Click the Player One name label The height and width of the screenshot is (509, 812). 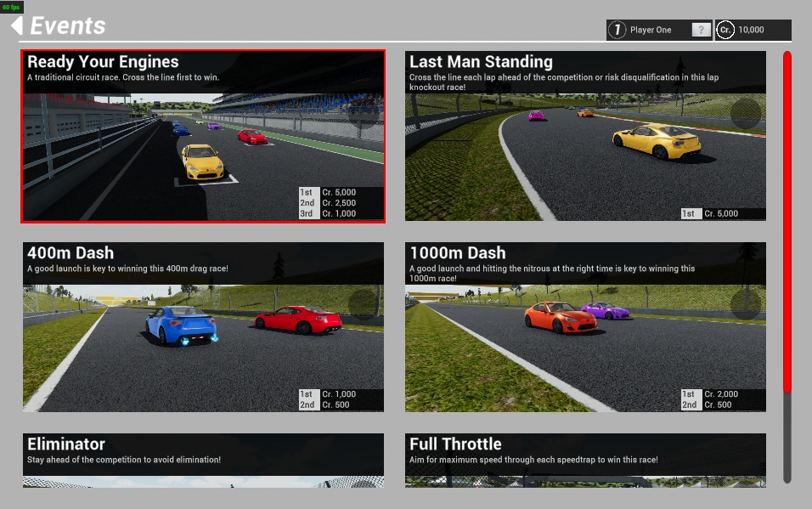coord(651,30)
